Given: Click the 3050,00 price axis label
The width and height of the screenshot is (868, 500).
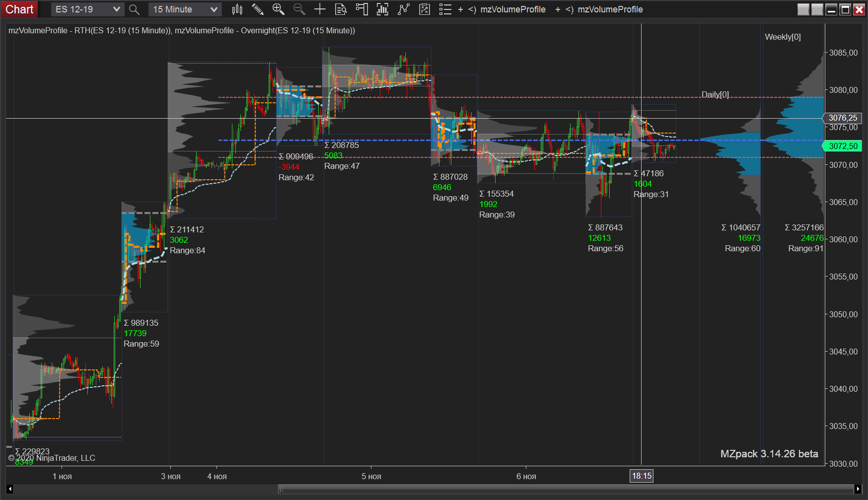Looking at the screenshot, I should pos(843,314).
